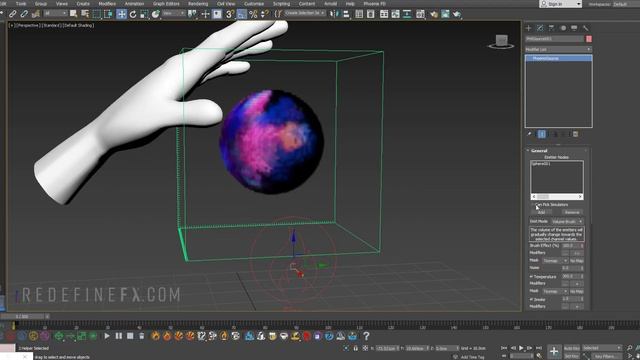Open the Select by Name dialog icon

85,14
